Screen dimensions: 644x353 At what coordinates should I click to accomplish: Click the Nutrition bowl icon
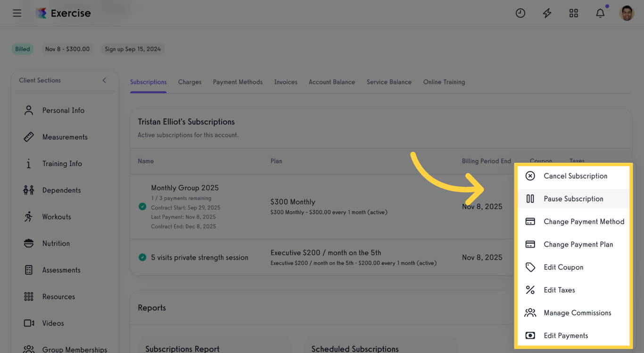(29, 244)
